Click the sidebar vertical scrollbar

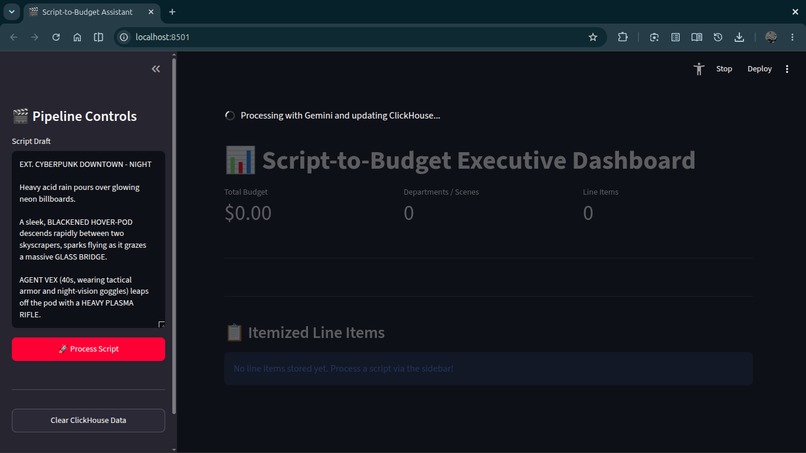coord(174,237)
